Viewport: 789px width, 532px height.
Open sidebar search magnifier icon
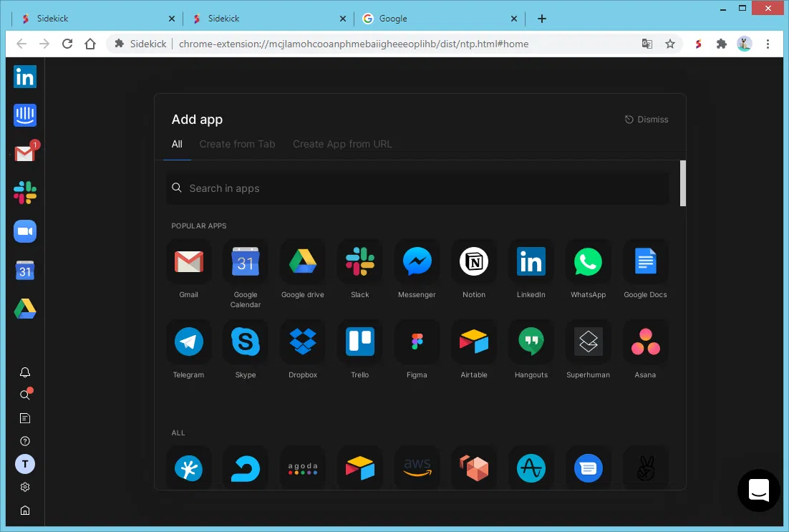pyautogui.click(x=24, y=395)
